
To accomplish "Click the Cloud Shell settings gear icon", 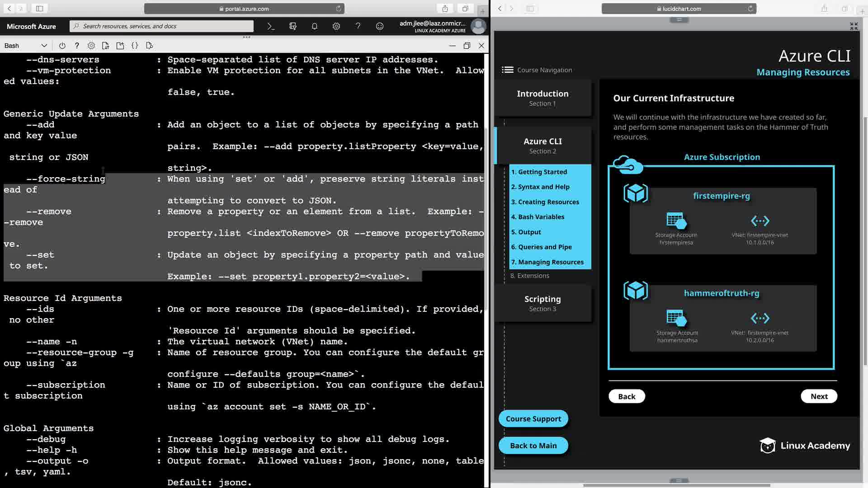I will click(x=91, y=46).
